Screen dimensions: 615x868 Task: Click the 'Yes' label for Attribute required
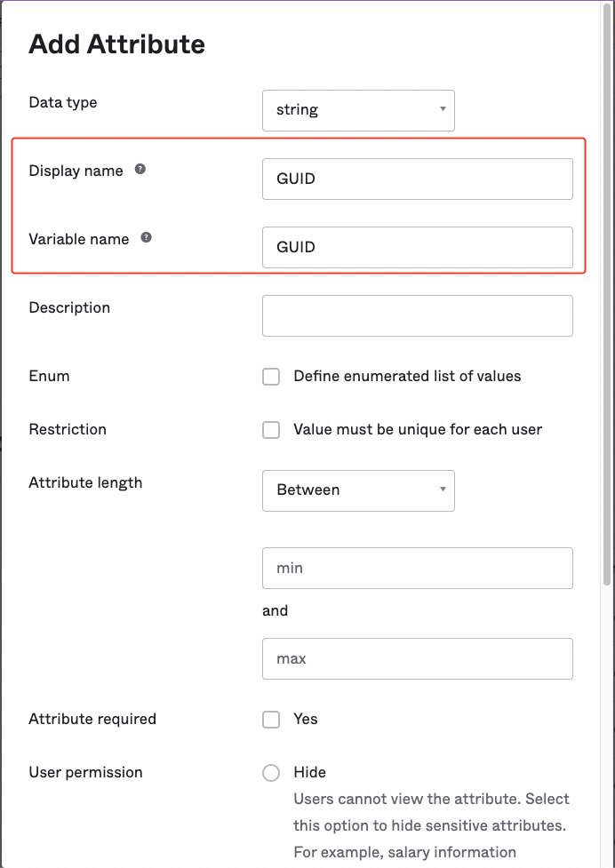pos(306,720)
